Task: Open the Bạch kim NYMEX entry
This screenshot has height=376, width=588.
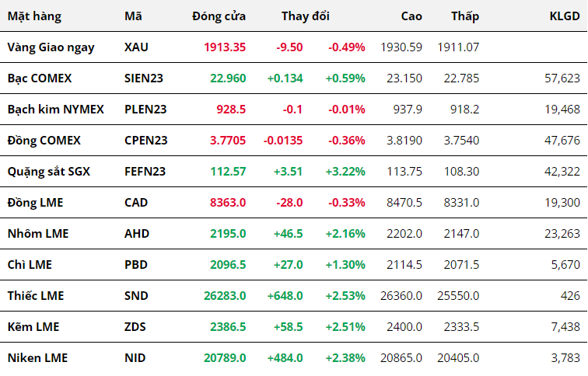Action: pyautogui.click(x=55, y=109)
